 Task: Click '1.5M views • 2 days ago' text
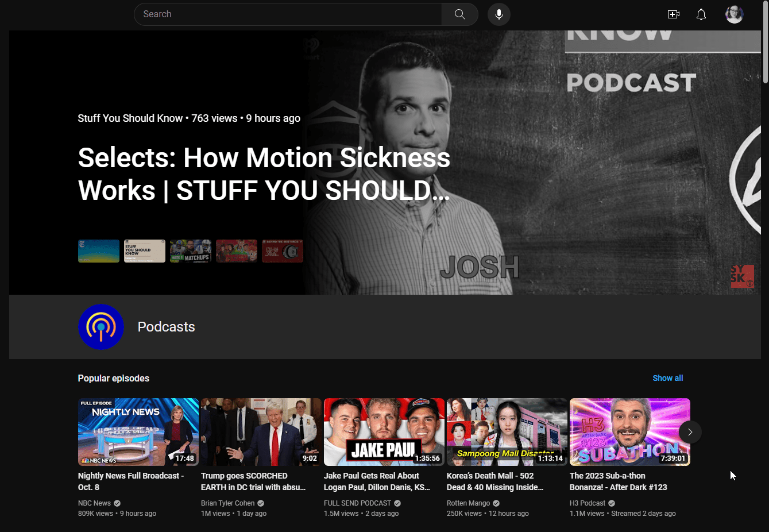[x=361, y=514]
